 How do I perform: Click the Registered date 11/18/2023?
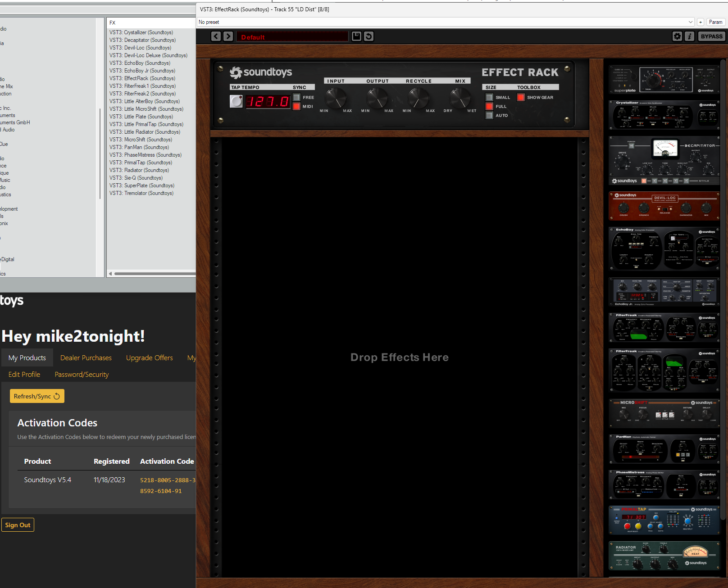tap(109, 480)
